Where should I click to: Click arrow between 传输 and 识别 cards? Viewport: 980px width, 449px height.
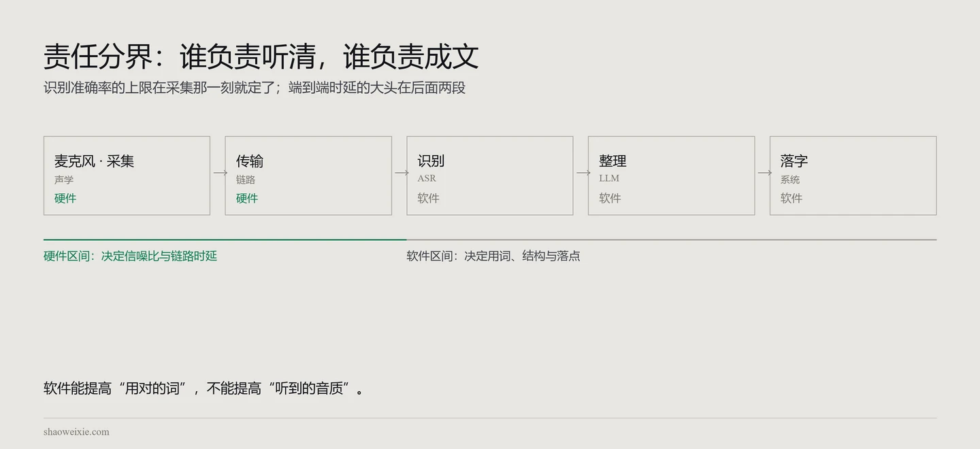402,173
